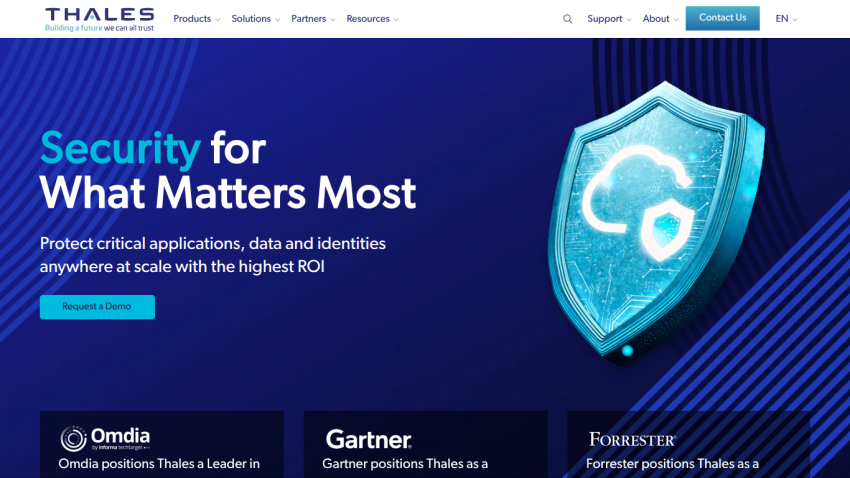
Task: Click the Gartner logo on card
Action: 369,440
